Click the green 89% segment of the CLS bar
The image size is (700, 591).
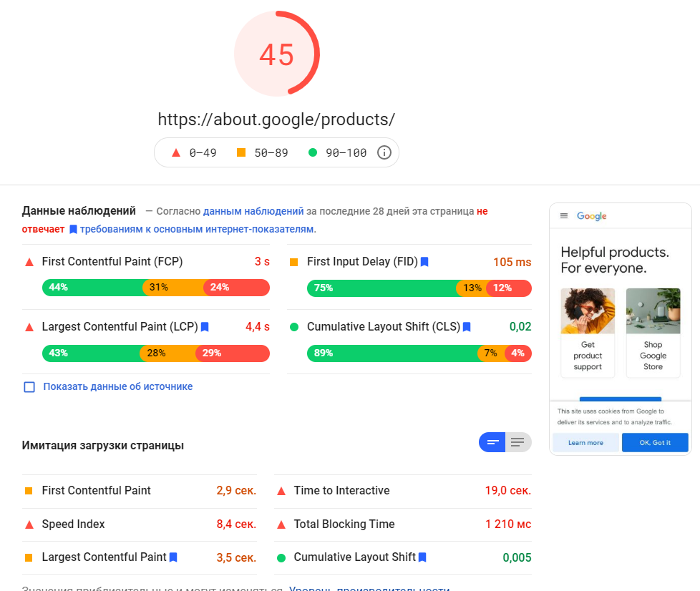point(392,353)
